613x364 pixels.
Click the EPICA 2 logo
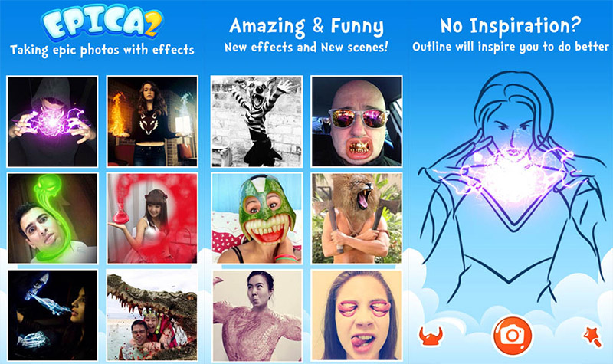click(x=102, y=24)
